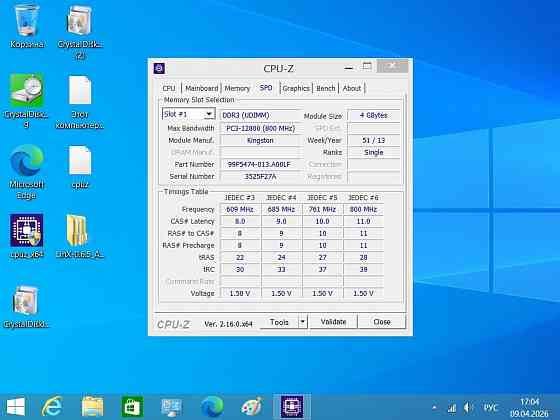Launch the green CrystalDisk desktop shortcut
Screen dimensions: 560x420
(26, 100)
